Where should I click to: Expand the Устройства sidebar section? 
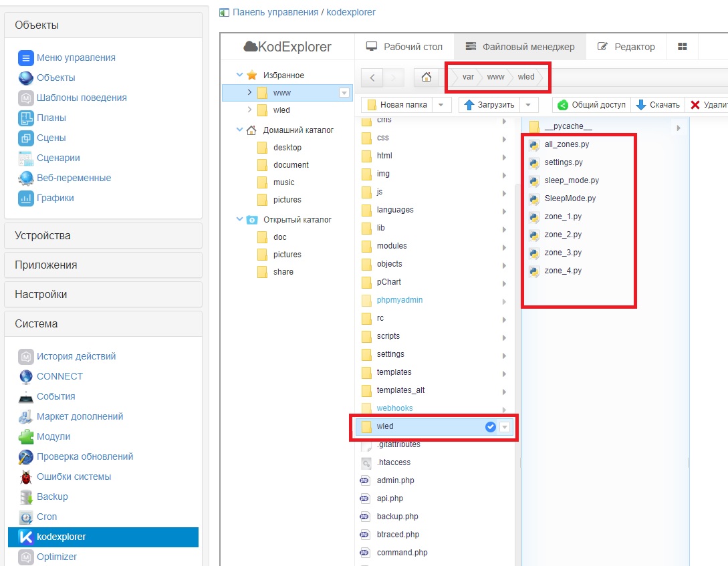tap(103, 236)
